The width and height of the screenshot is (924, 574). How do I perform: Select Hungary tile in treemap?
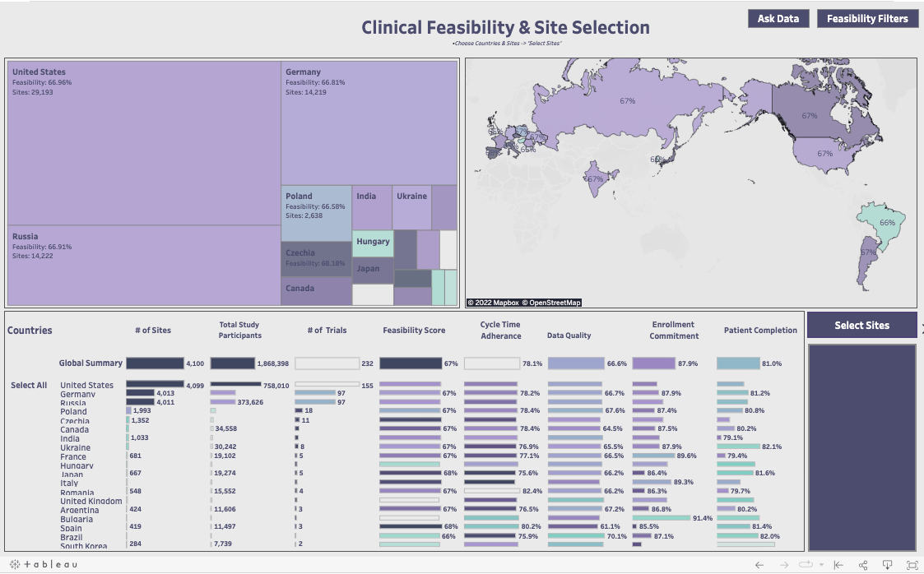point(373,243)
